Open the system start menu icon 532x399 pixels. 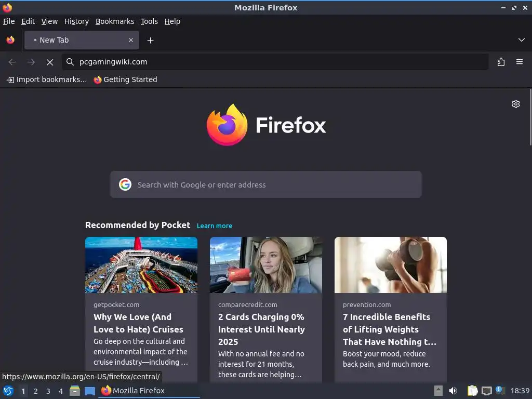click(x=8, y=391)
